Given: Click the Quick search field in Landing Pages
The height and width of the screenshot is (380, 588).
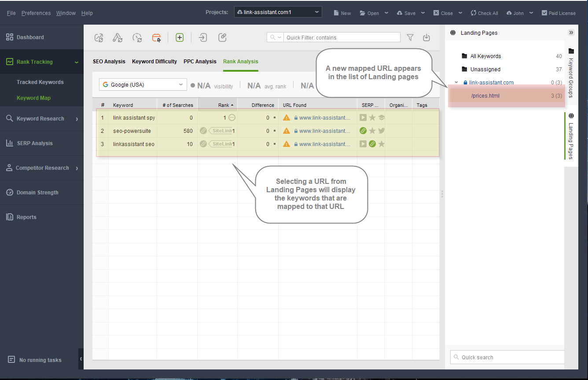Looking at the screenshot, I should 507,357.
